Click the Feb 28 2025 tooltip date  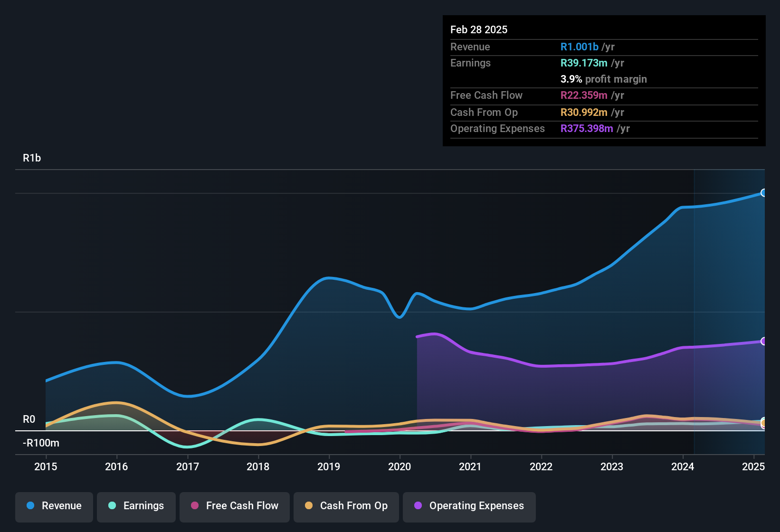point(479,29)
